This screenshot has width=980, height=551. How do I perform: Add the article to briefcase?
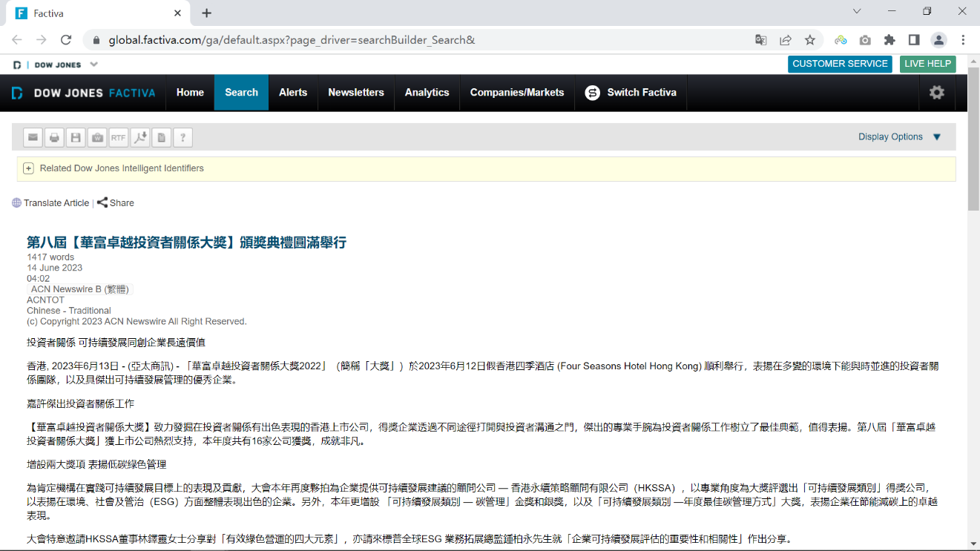tap(97, 137)
